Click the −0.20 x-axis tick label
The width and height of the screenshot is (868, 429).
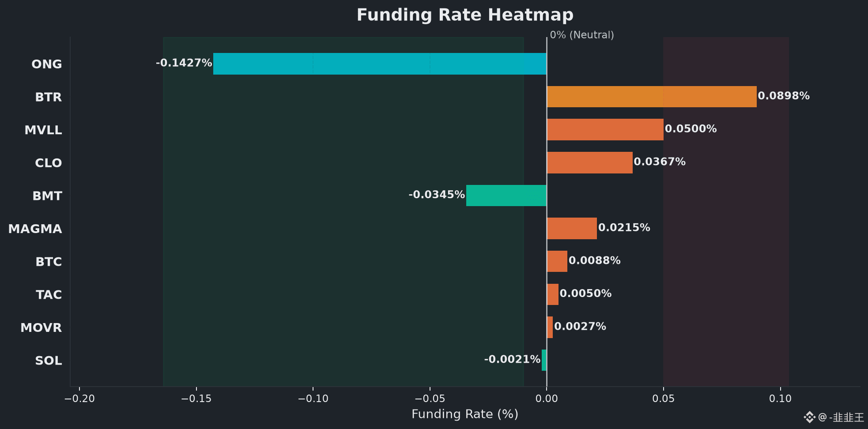pos(79,399)
